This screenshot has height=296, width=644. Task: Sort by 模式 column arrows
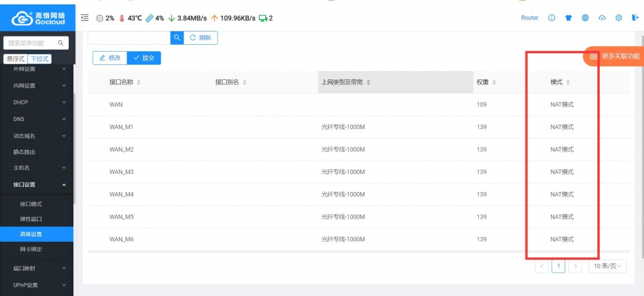pyautogui.click(x=568, y=83)
